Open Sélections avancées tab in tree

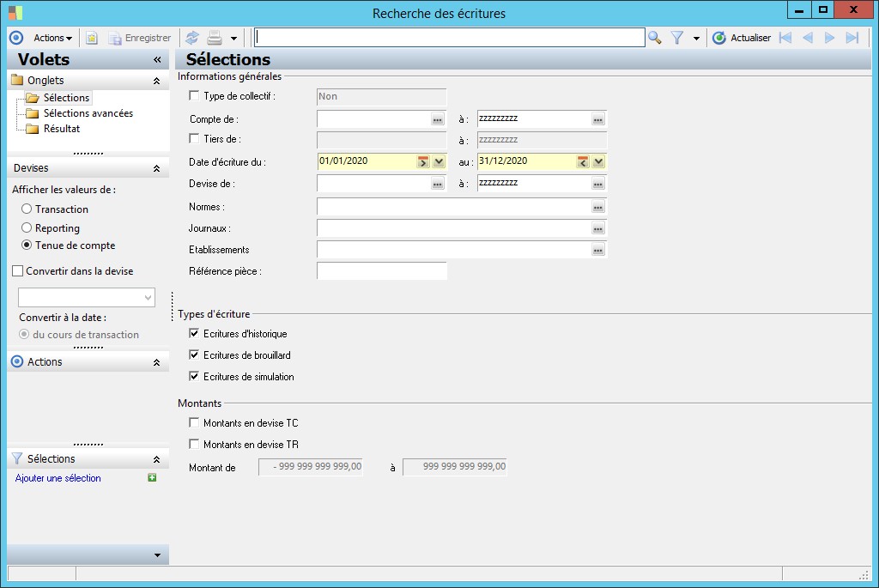(x=88, y=113)
